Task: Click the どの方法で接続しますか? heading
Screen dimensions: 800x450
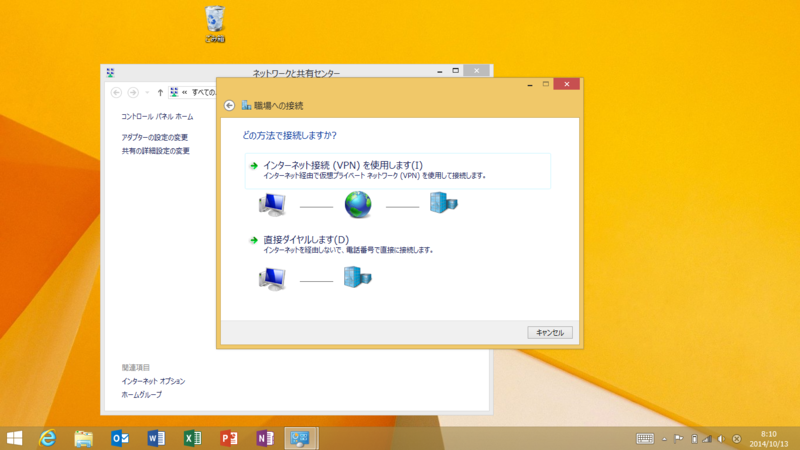Action: point(289,135)
